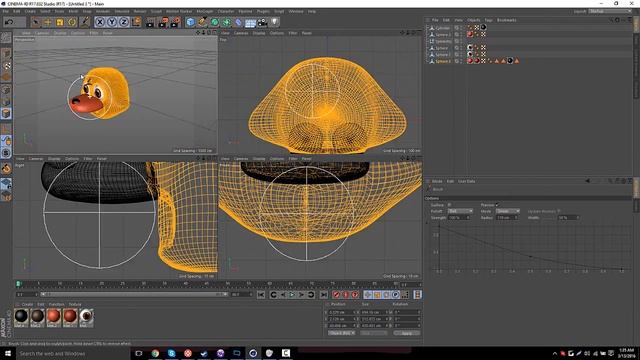The height and width of the screenshot is (360, 640).
Task: Click the Autokeying button in the timeline
Action: coord(345,295)
